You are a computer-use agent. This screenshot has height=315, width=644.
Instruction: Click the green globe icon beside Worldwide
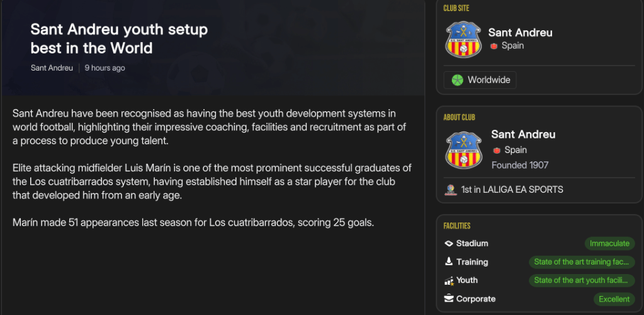[x=457, y=80]
